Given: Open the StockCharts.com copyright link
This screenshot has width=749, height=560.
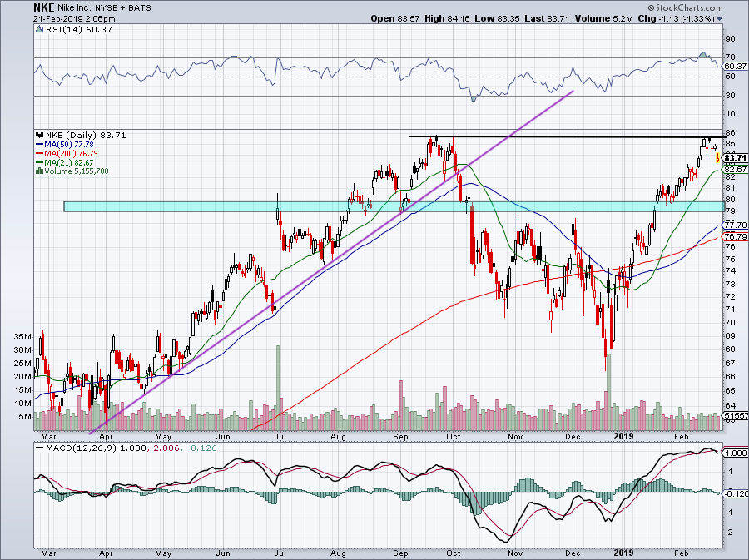Looking at the screenshot, I should (x=685, y=7).
